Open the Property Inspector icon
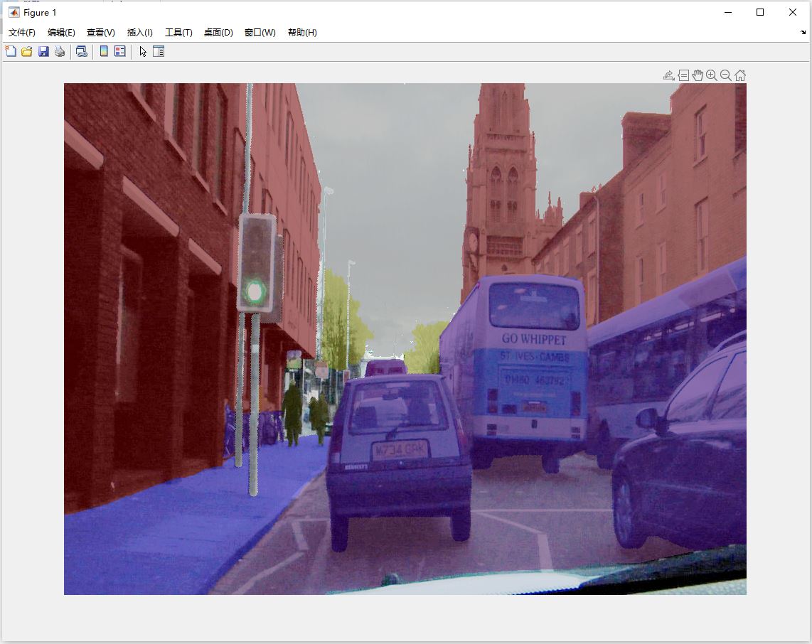The height and width of the screenshot is (644, 812). click(x=159, y=51)
